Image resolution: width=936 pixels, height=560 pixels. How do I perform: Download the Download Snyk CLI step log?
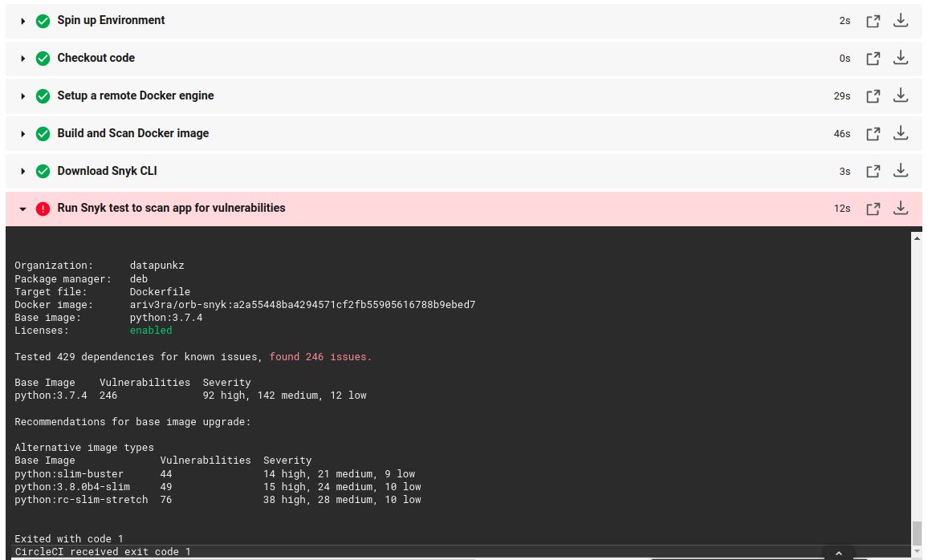[x=901, y=171]
